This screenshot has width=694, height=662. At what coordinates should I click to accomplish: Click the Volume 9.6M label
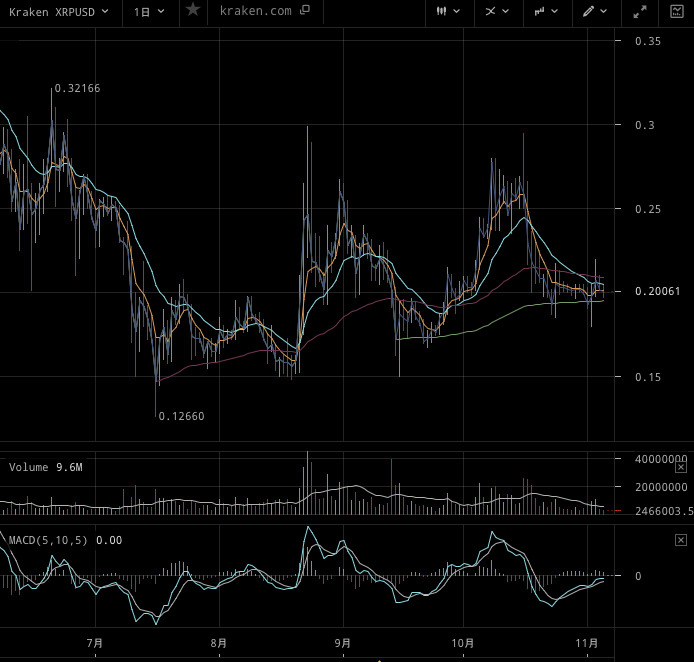click(46, 467)
